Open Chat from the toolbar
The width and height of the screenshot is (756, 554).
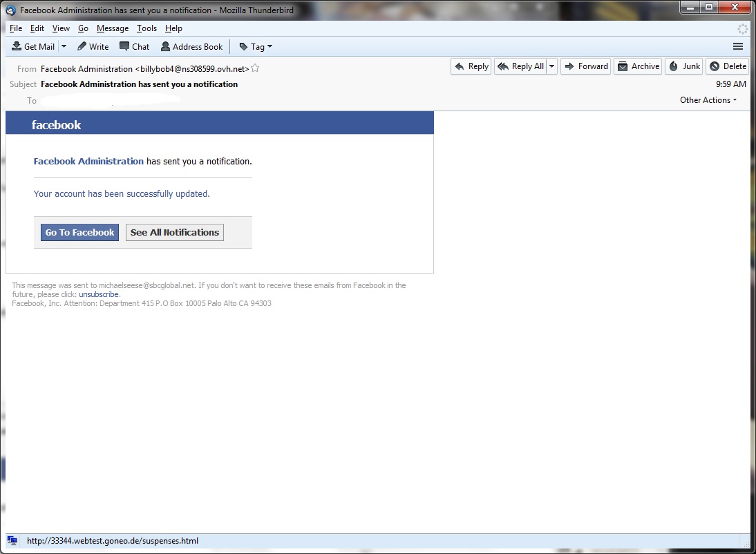tap(135, 47)
